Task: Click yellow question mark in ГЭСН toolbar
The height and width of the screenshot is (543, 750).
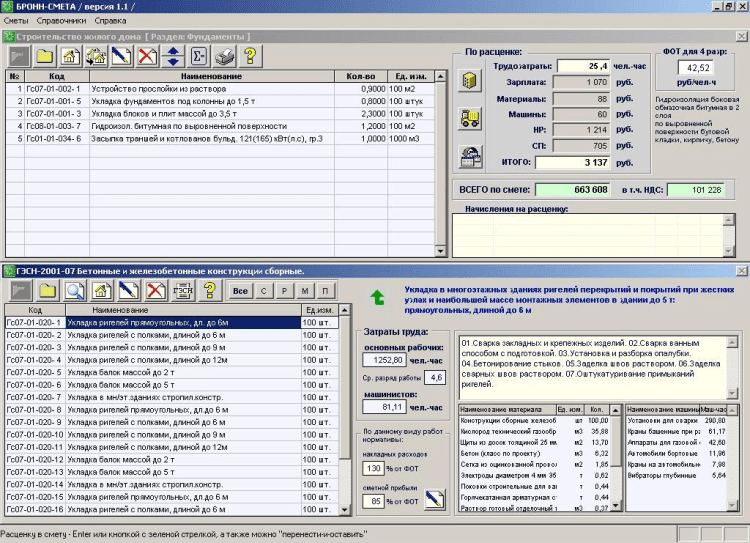Action: (210, 290)
